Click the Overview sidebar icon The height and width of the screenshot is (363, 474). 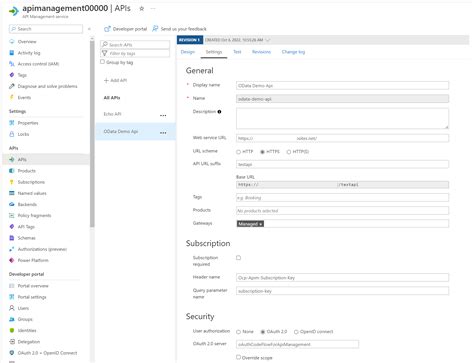[x=12, y=42]
